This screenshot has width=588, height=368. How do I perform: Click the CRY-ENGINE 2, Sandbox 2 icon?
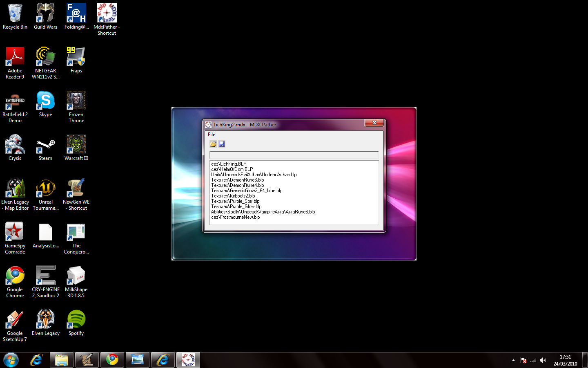(46, 282)
